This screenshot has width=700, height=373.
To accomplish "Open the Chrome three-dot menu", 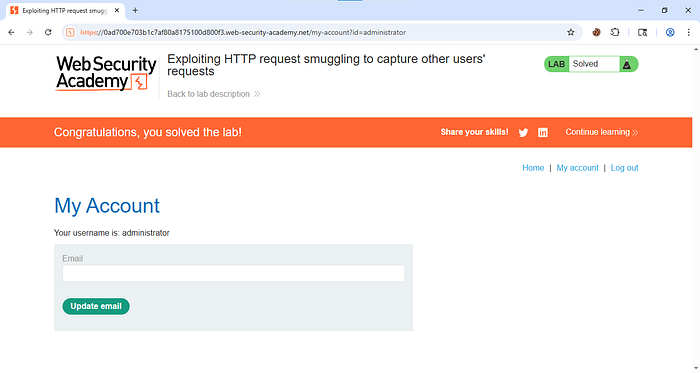I will pos(688,32).
